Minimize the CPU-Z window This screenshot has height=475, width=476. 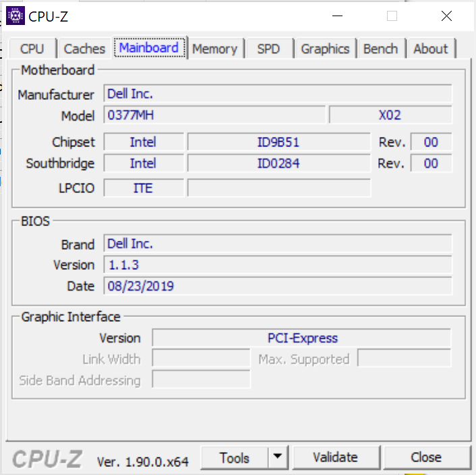pos(337,16)
